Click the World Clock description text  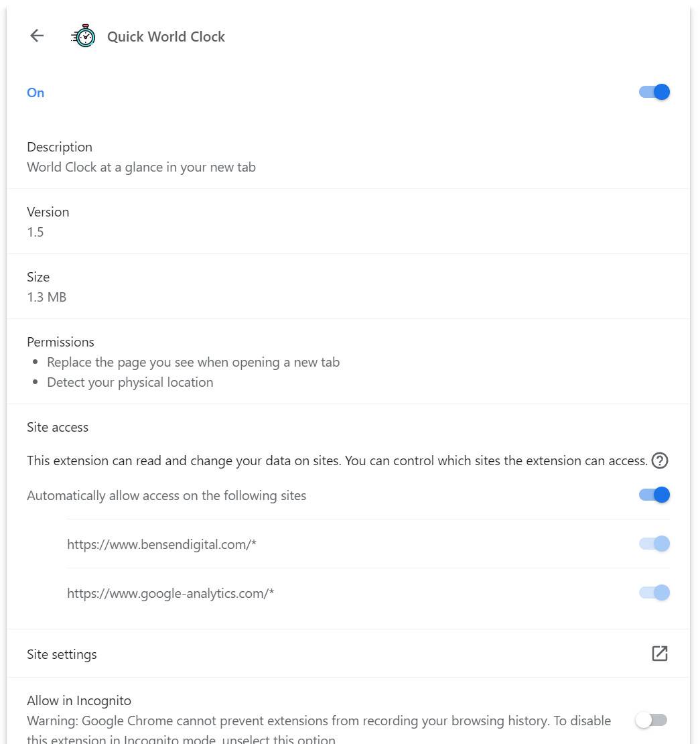coord(141,167)
